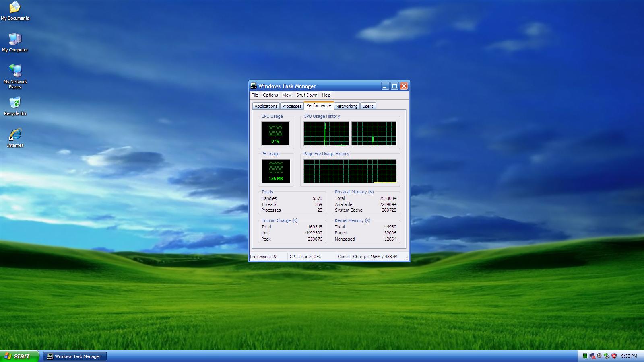Select the Performance tab
Viewport: 644px width, 362px height.
coord(319,105)
